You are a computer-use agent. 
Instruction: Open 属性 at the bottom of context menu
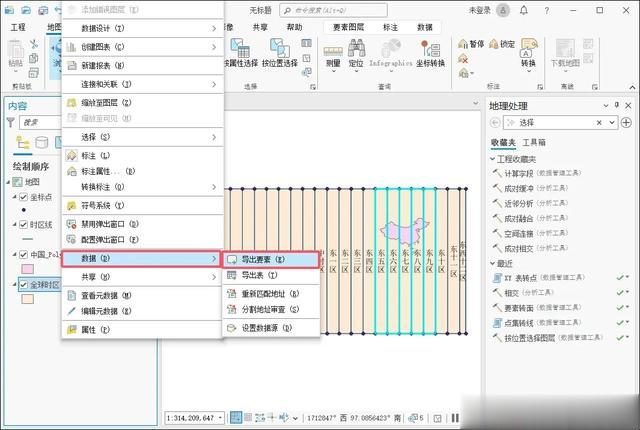[x=142, y=330]
